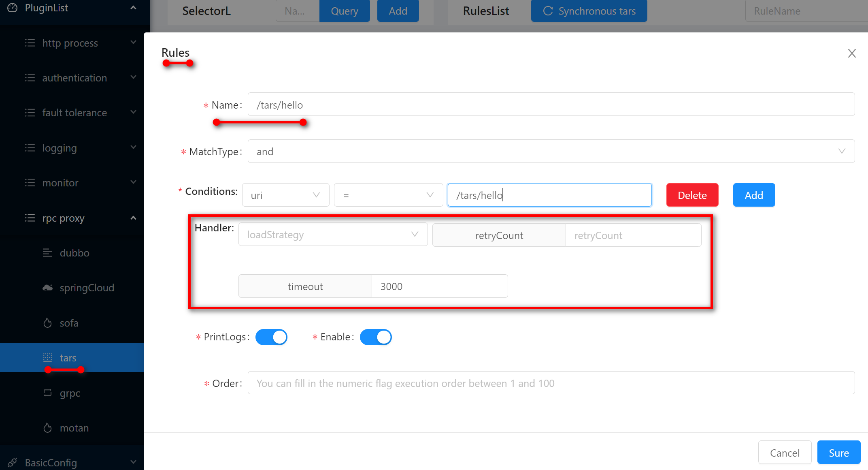This screenshot has height=470, width=868.
Task: Open the MatchType dropdown
Action: (551, 151)
